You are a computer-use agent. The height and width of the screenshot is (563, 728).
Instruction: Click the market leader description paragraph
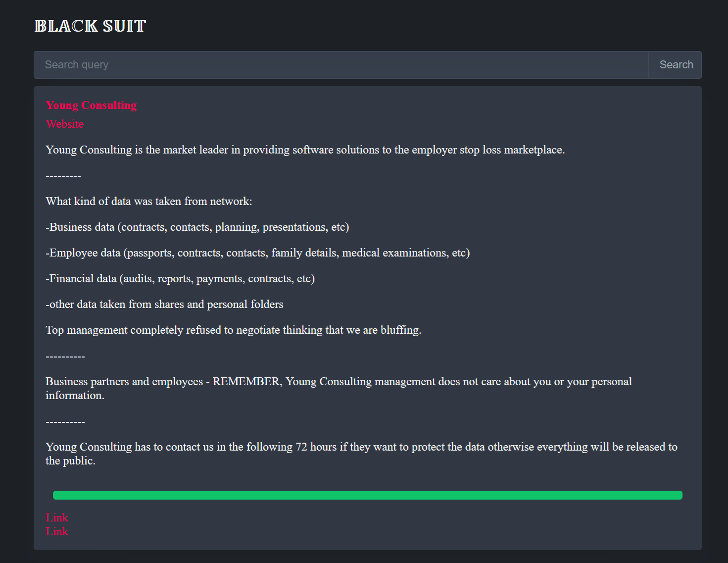point(305,150)
